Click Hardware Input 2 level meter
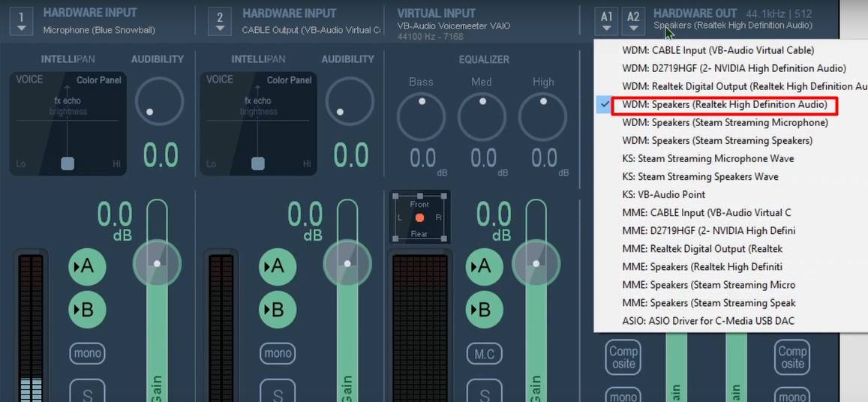This screenshot has height=402, width=868. click(x=221, y=325)
